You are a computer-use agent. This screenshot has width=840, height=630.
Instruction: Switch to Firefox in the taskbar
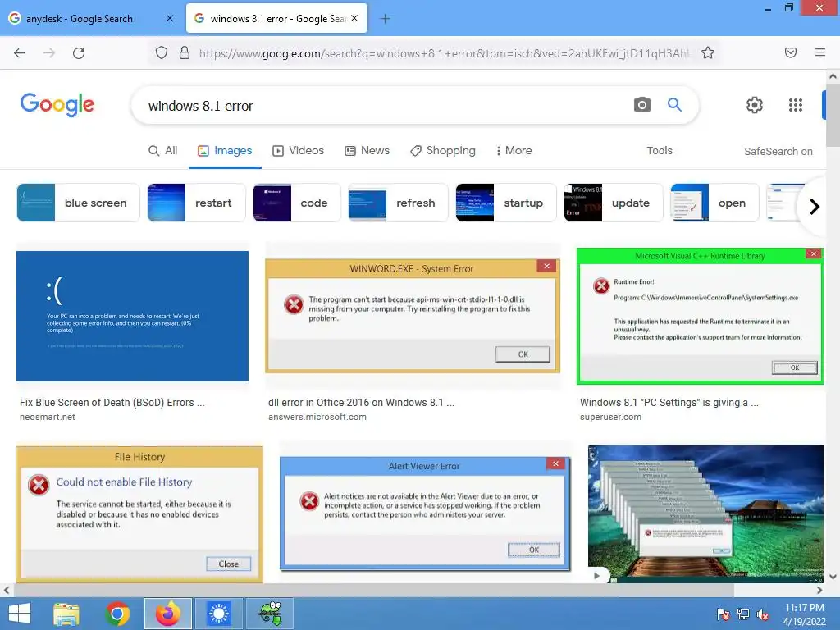(167, 614)
